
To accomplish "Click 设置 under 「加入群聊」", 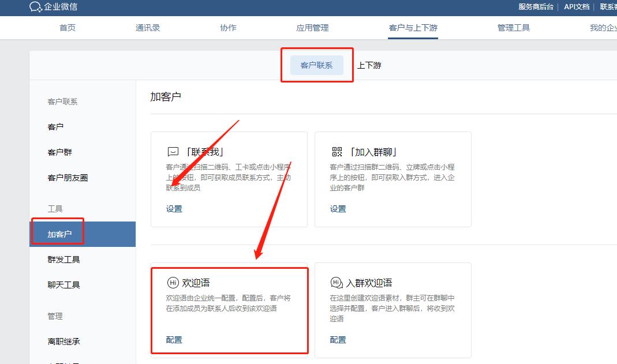I will click(338, 209).
